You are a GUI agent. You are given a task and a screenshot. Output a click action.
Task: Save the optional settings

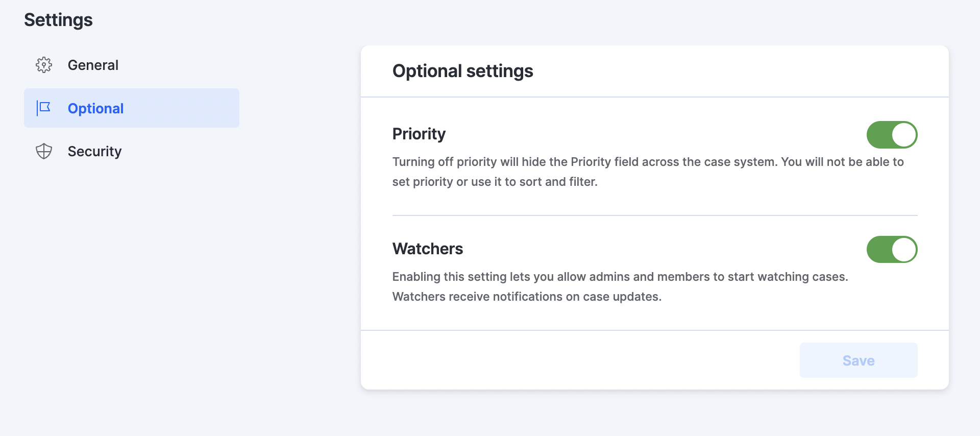(859, 360)
